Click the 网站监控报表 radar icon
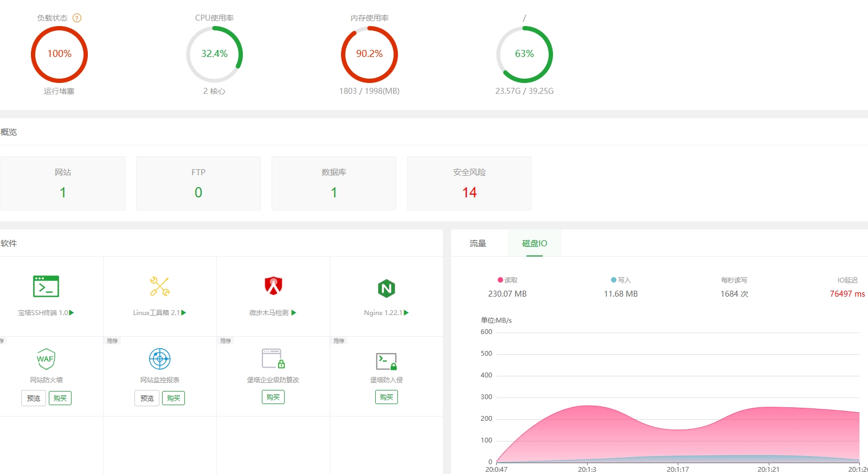Screen dimensions: 868x474 coord(159,358)
